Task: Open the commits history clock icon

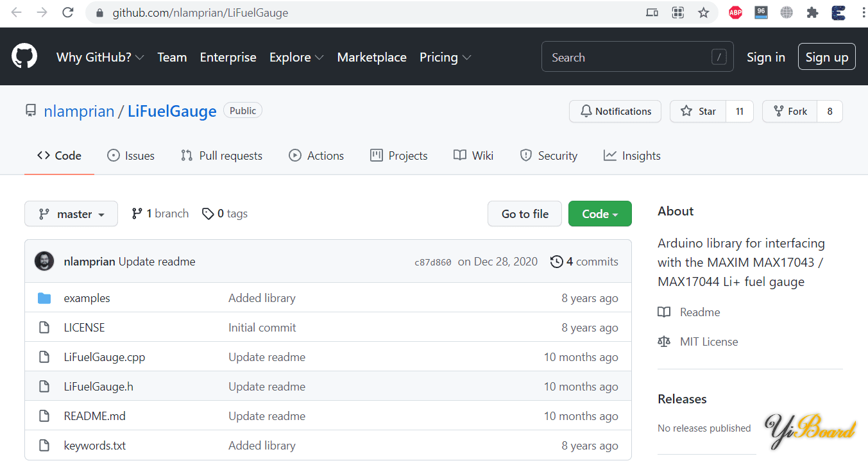Action: [556, 262]
